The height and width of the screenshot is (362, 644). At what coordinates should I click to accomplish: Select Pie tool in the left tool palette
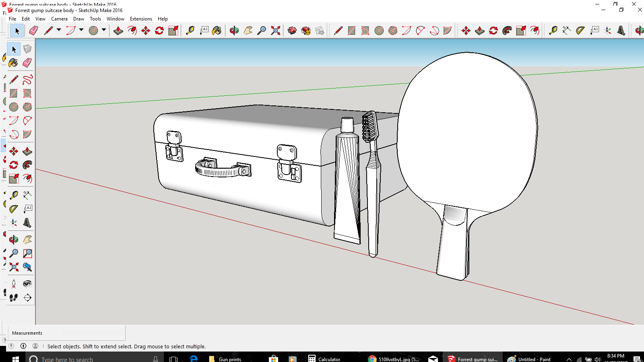pyautogui.click(x=27, y=134)
